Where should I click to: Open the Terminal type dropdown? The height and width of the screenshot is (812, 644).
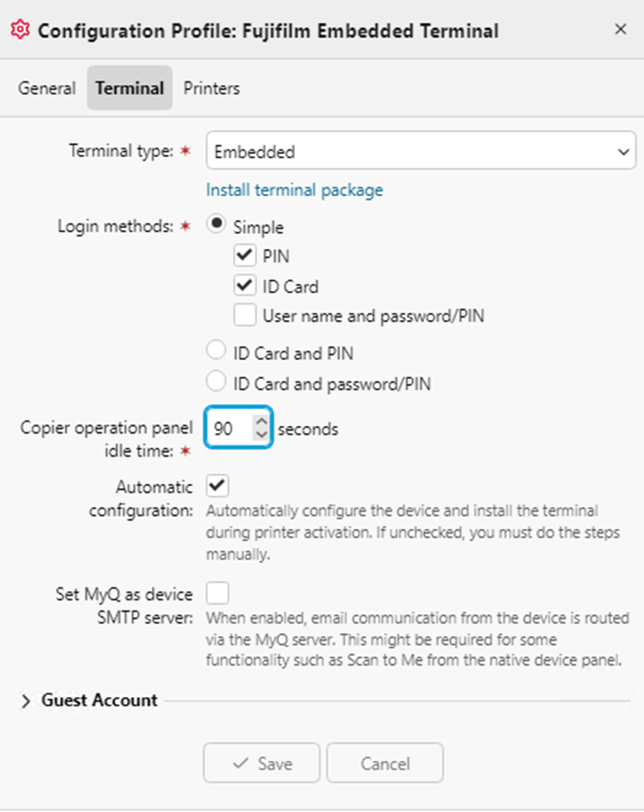tap(421, 152)
